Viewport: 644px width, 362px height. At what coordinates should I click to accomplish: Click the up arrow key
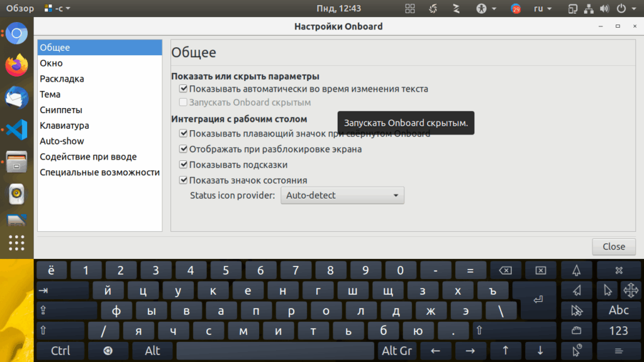pyautogui.click(x=505, y=351)
